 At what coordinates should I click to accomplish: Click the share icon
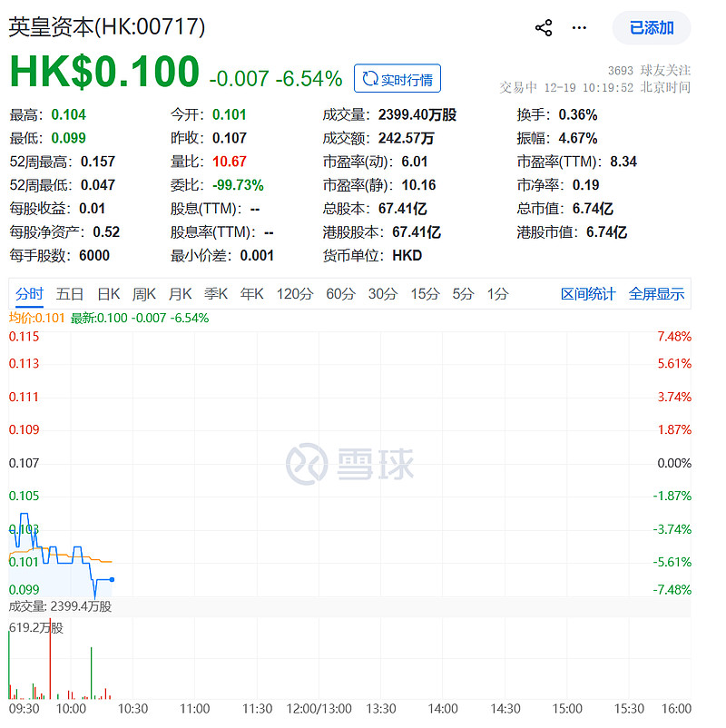[544, 28]
